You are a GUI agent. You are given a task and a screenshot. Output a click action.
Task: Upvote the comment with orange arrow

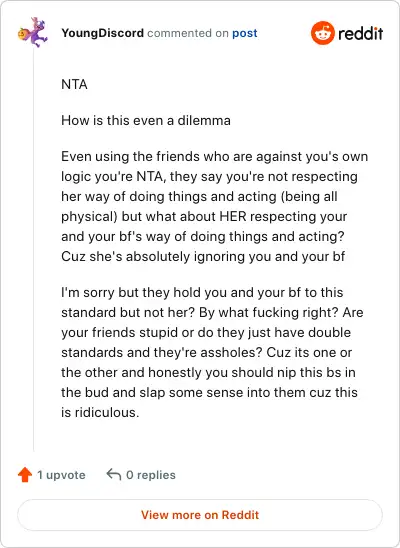pyautogui.click(x=25, y=475)
